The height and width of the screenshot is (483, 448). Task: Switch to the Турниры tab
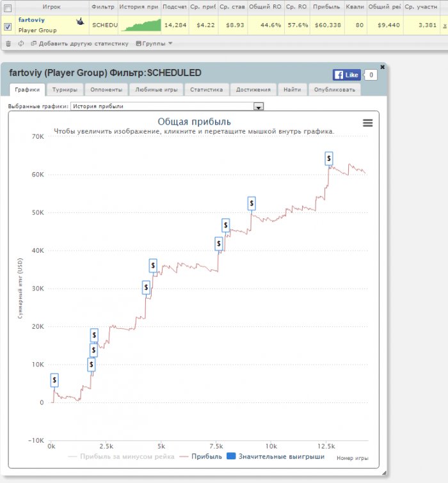(x=66, y=90)
